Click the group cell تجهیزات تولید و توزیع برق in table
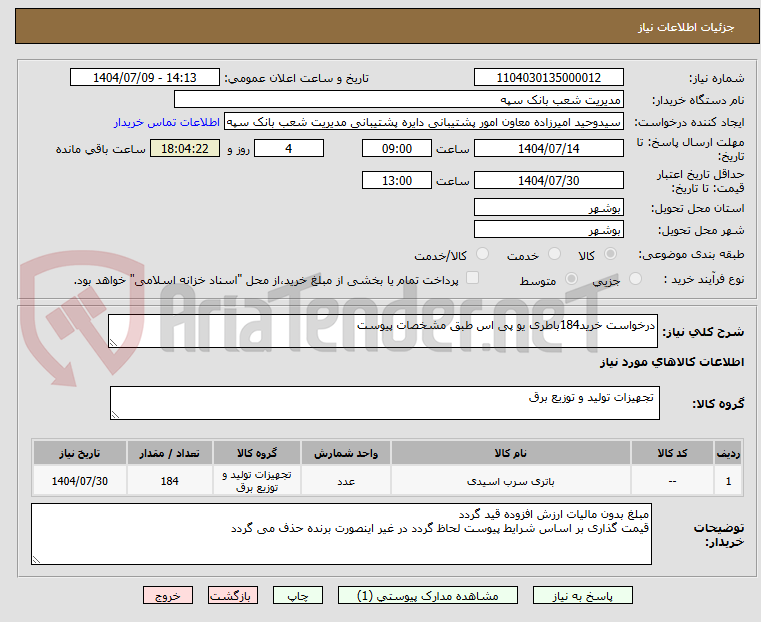The width and height of the screenshot is (761, 622). click(257, 481)
